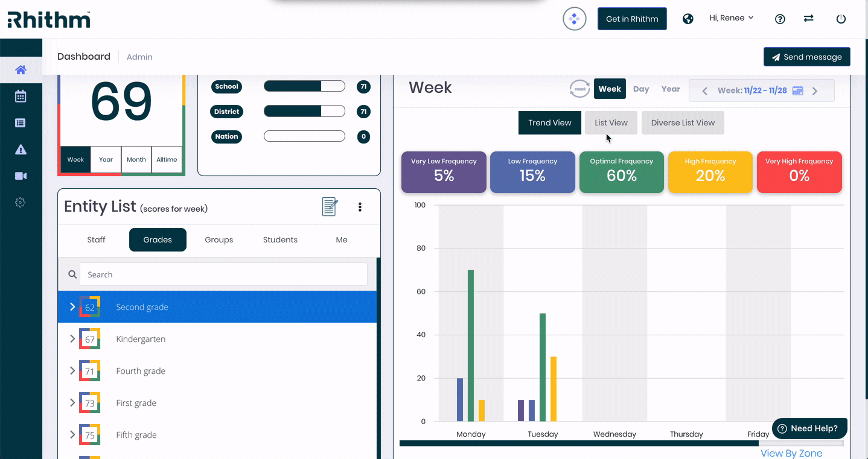This screenshot has width=868, height=459.
Task: Click the School progress bar
Action: coord(304,86)
